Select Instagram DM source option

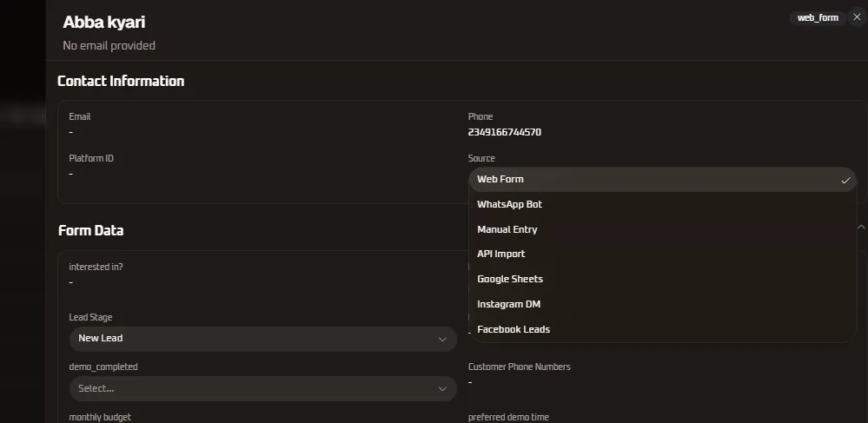[x=663, y=304]
